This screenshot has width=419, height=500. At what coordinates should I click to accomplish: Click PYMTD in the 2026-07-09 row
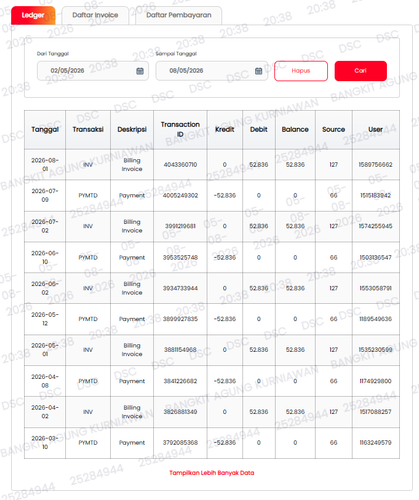point(88,195)
